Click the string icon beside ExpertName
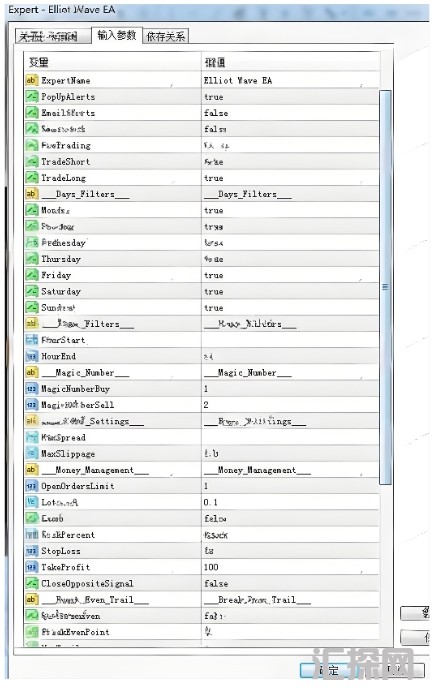The image size is (434, 688). tap(32, 80)
